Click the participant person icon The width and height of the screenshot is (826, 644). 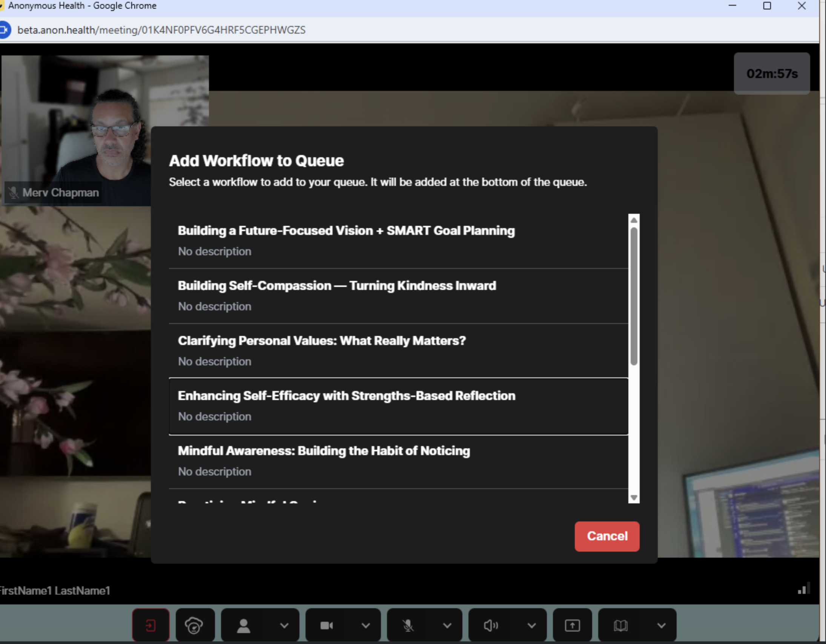coord(244,626)
